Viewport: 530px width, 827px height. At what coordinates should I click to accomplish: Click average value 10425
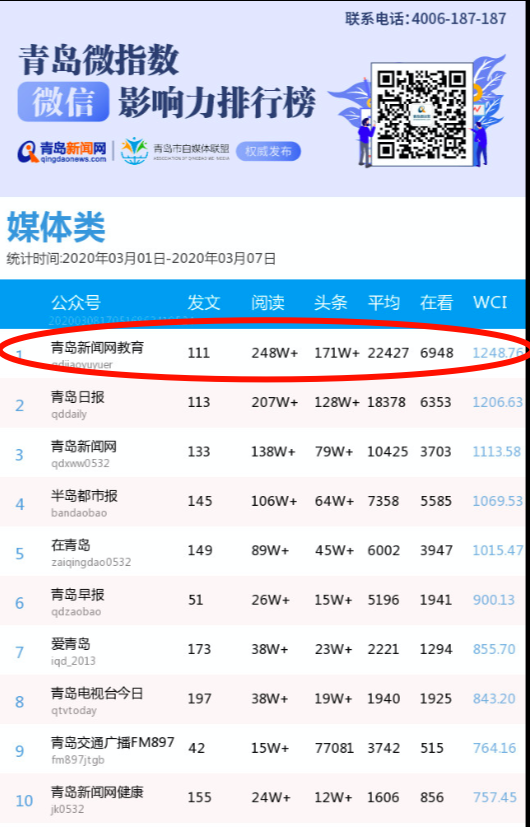[388, 452]
